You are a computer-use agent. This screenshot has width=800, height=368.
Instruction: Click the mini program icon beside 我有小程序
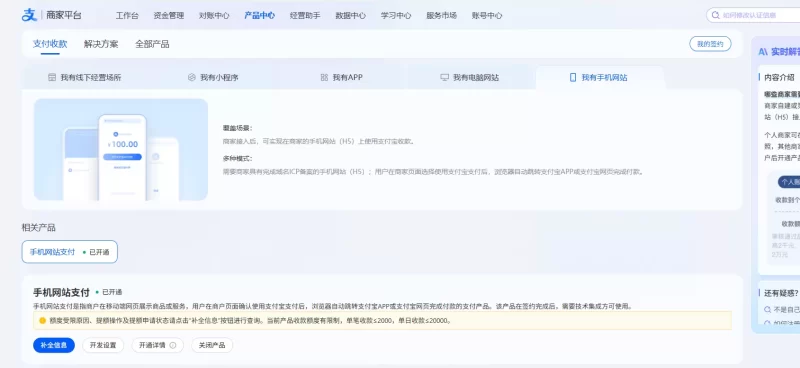192,78
